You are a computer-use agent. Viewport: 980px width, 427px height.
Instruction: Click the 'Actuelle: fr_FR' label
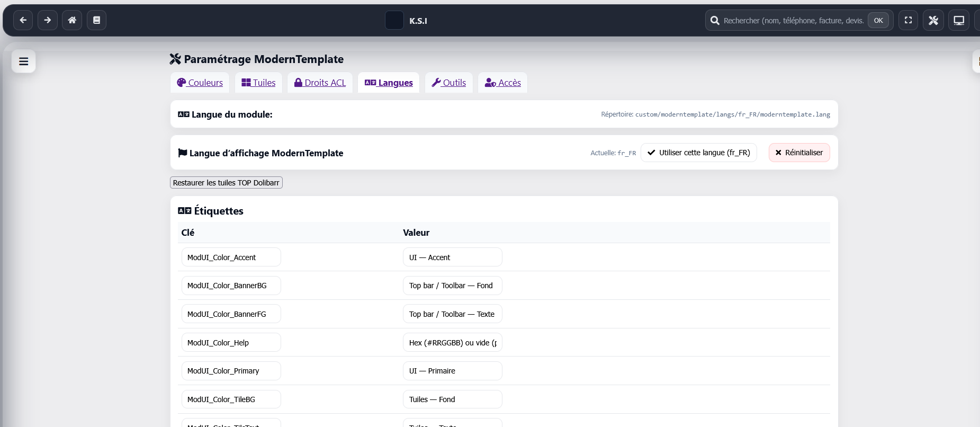(613, 153)
